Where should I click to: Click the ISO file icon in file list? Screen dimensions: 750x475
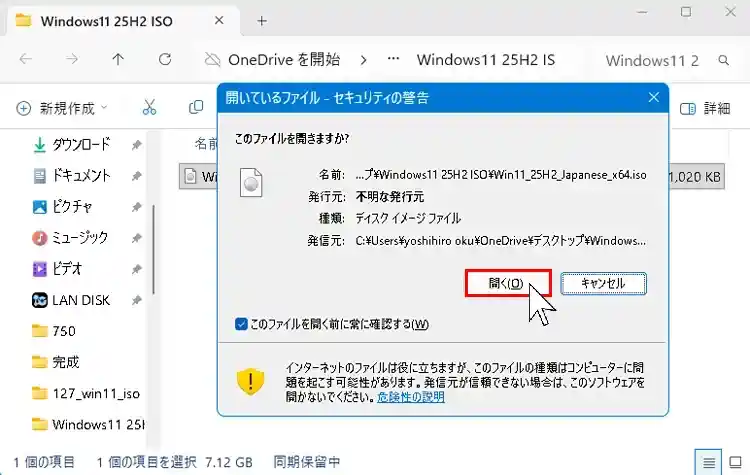point(190,176)
